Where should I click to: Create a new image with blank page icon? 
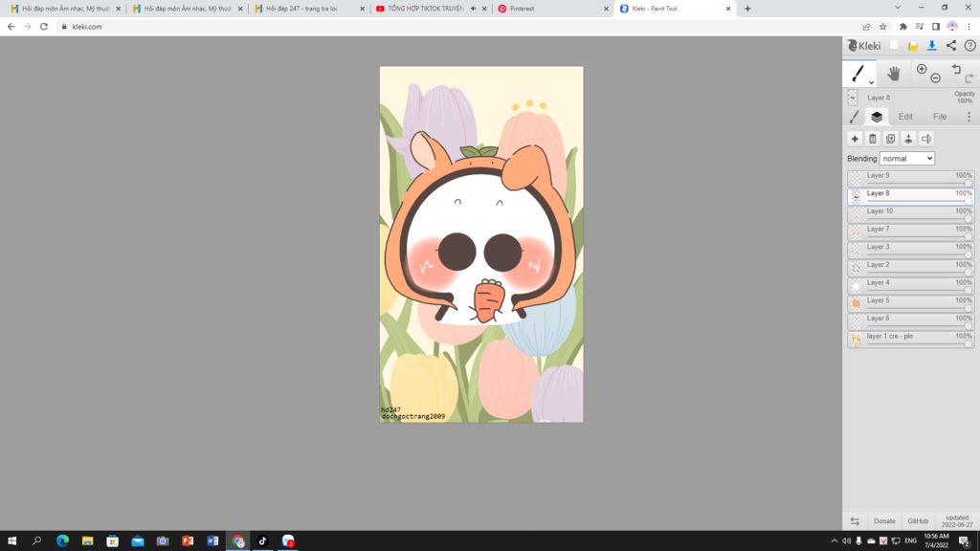894,46
